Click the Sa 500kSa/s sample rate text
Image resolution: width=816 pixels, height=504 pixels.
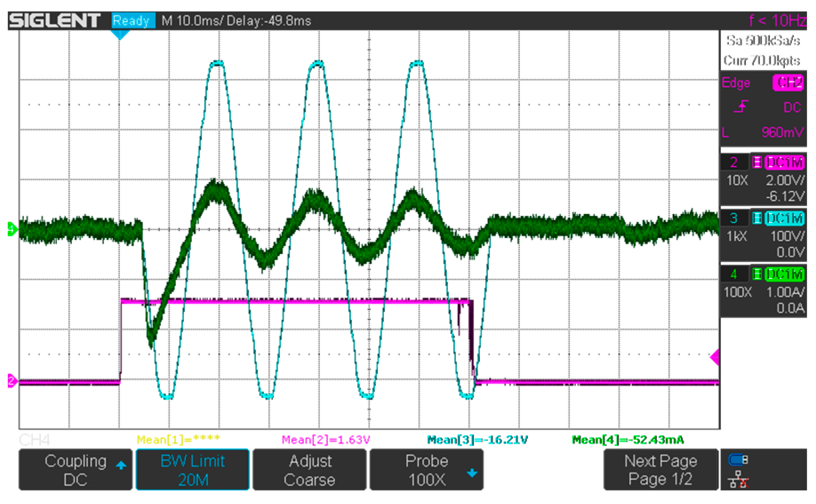[763, 41]
